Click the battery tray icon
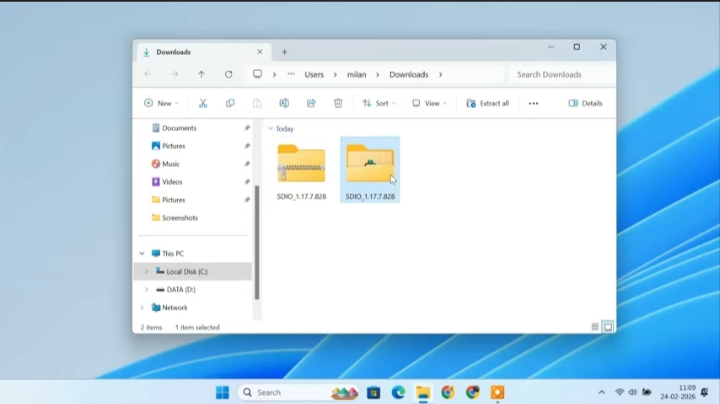 (x=647, y=392)
